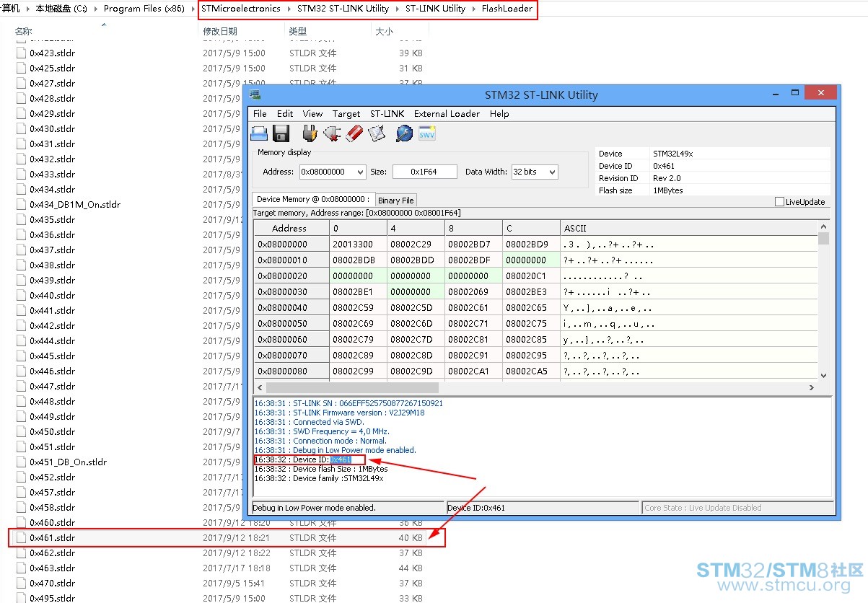Click the file icon of 0x434_DB1M_On.stldr
Image resolution: width=868 pixels, height=603 pixels.
22,204
